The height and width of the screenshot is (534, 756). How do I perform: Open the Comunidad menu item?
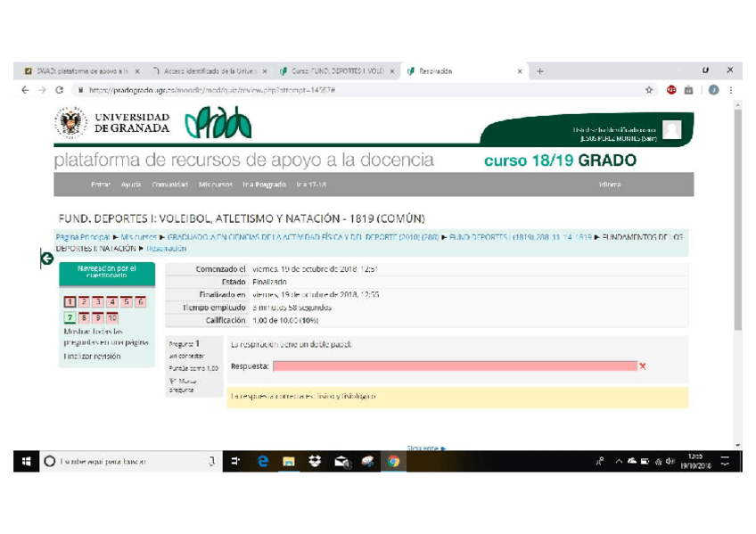[x=169, y=185]
